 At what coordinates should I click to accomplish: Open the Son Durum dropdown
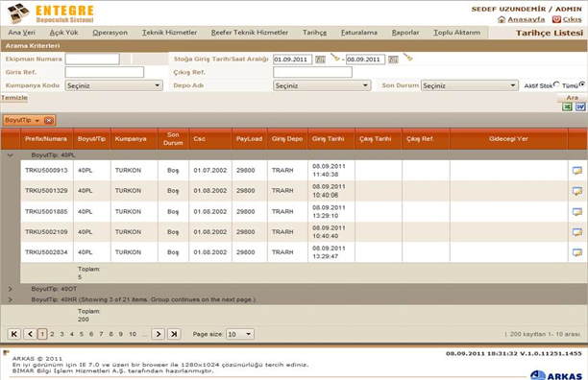[x=470, y=85]
